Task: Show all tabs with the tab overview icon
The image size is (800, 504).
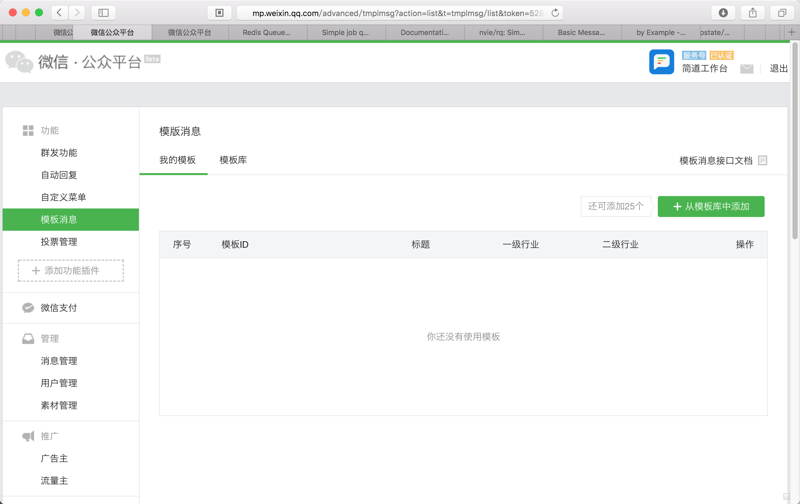Action: (x=782, y=13)
